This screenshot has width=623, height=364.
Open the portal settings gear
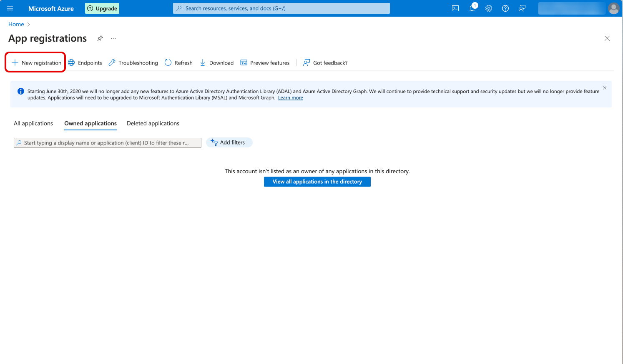(x=489, y=8)
